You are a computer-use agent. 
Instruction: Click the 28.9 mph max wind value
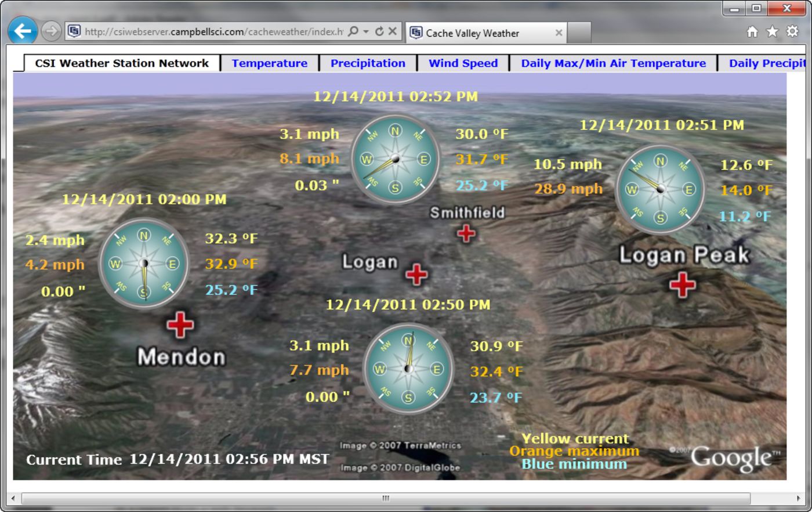(568, 189)
